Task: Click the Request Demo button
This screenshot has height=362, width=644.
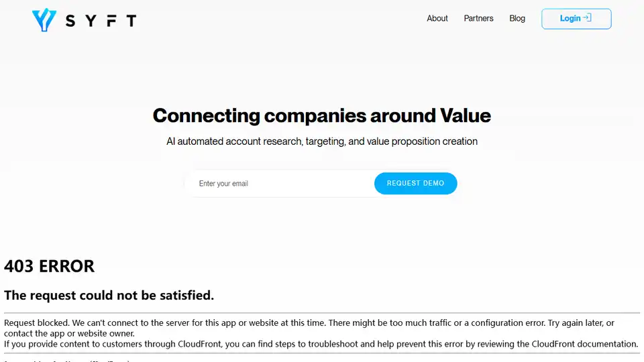Action: [415, 184]
